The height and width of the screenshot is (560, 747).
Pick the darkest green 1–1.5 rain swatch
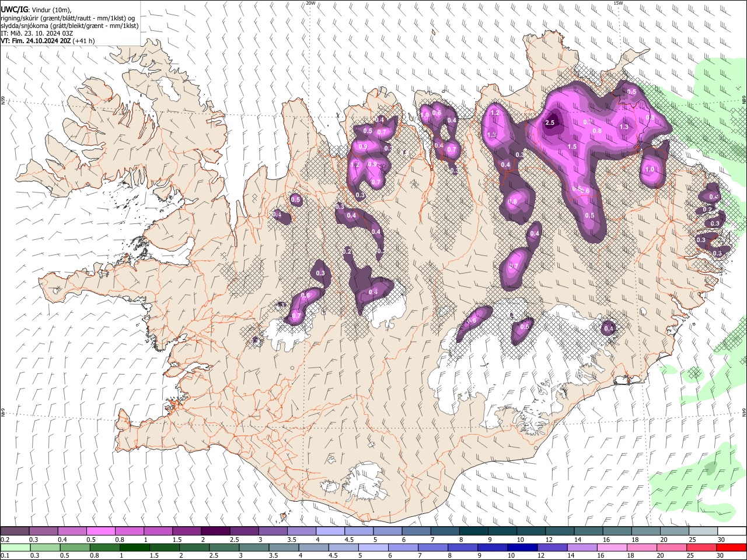(135, 547)
